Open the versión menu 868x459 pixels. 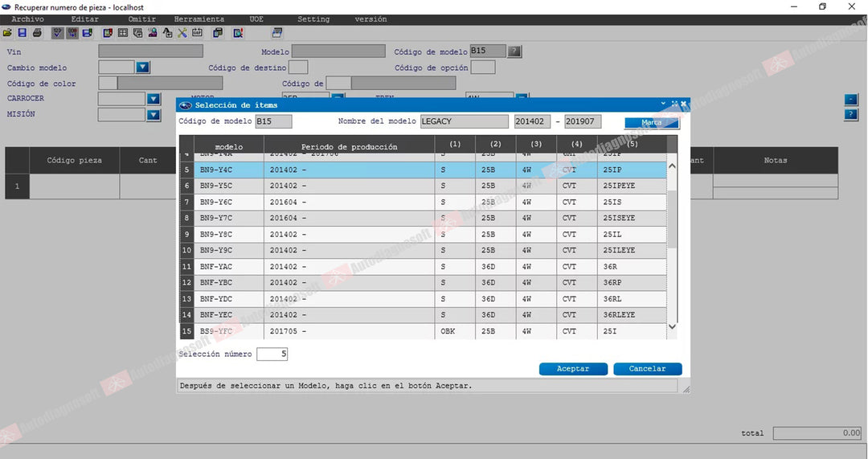coord(371,18)
